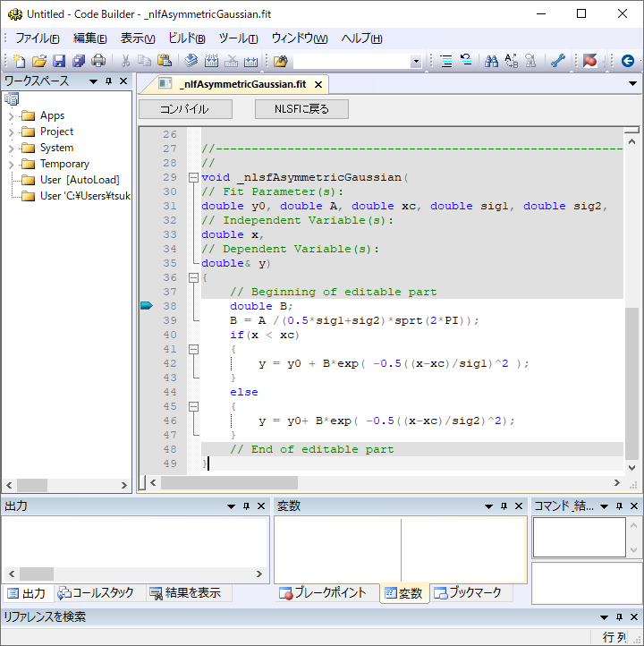Click the workspace view icon above Apps
This screenshot has height=646, width=644.
(12, 99)
